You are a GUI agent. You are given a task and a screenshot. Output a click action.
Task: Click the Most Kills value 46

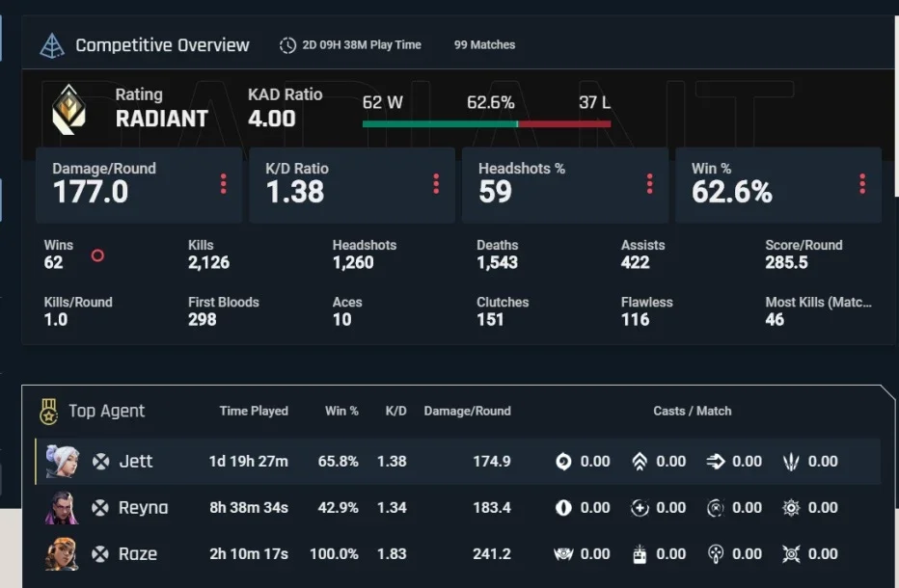tap(775, 320)
